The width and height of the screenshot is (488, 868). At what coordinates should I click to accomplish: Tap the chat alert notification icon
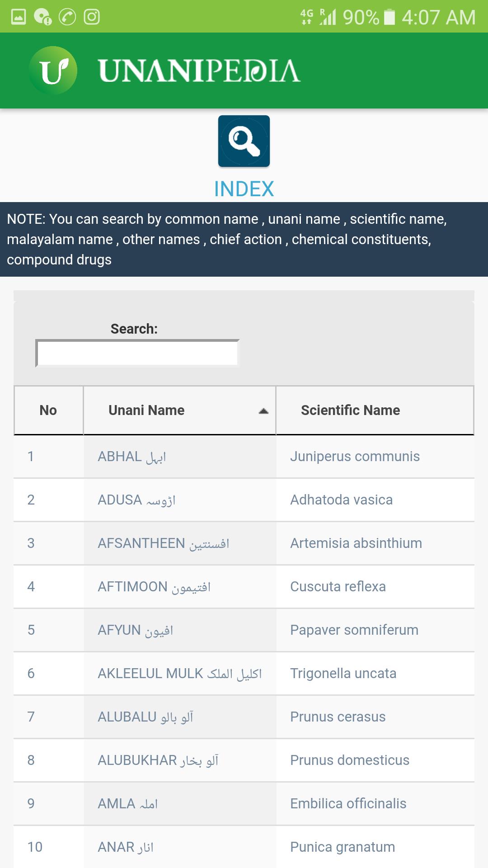point(42,17)
